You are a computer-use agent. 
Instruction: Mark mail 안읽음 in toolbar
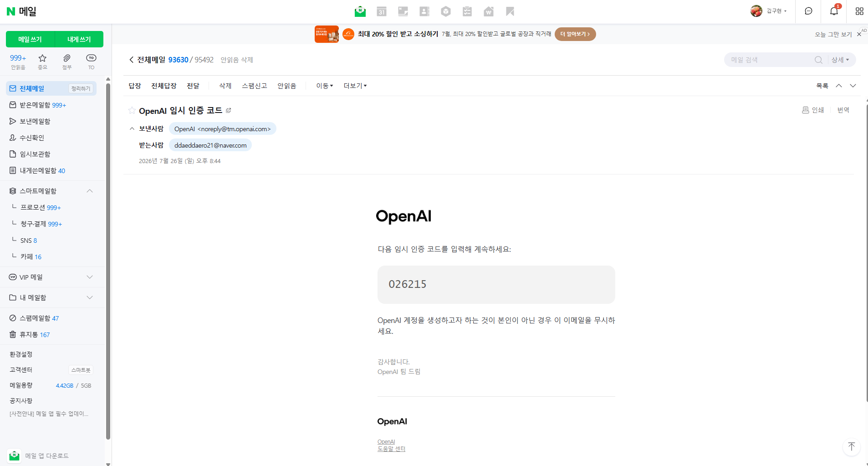pos(287,86)
